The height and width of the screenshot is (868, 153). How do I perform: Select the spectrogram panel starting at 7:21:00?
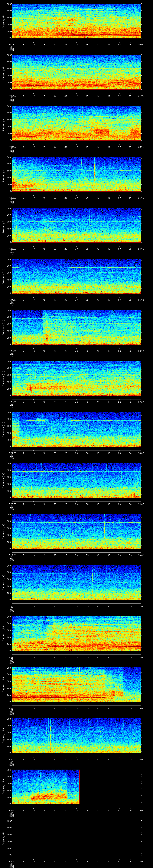[x=77, y=123]
